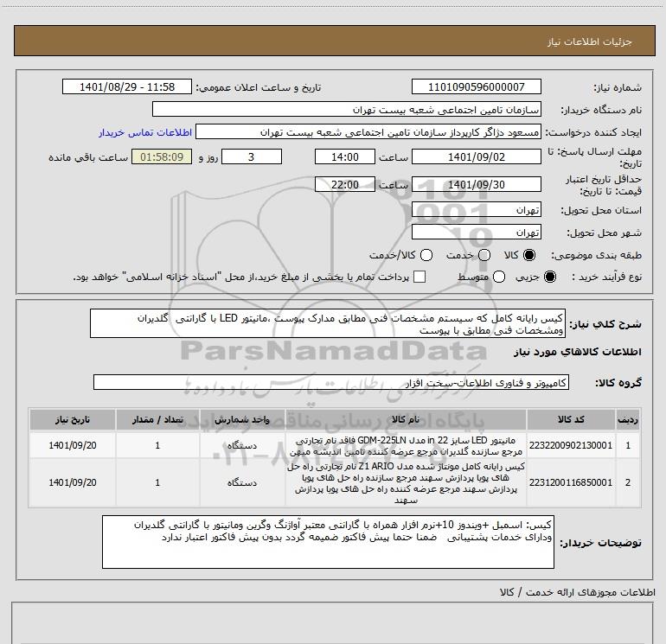Click the نوع فرآیند خرید label
The image size is (666, 644).
point(606,277)
